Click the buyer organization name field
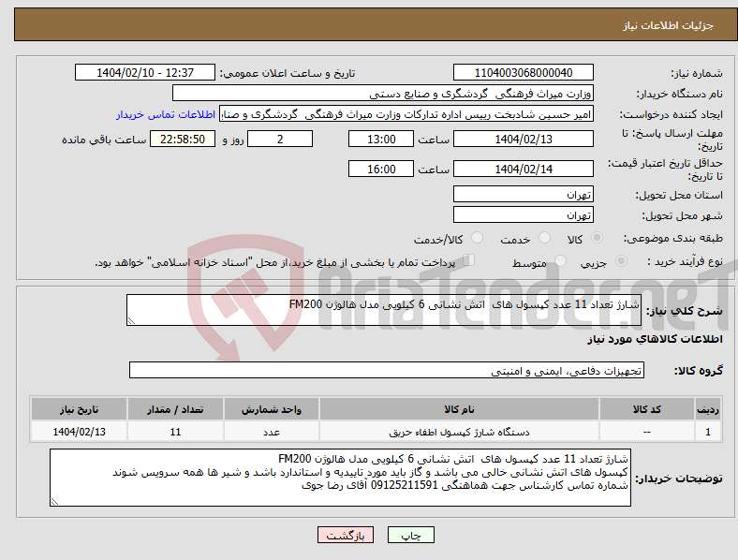738x560 pixels. 383,93
